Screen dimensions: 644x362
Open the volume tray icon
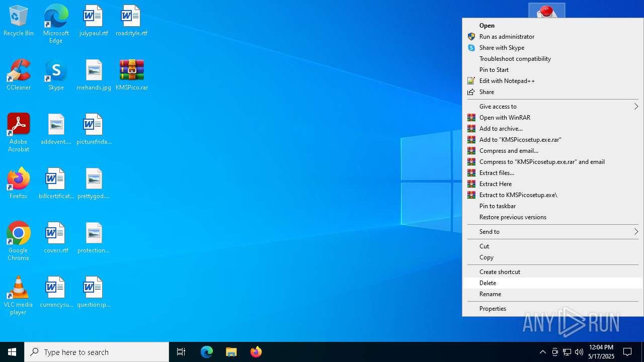pos(579,352)
